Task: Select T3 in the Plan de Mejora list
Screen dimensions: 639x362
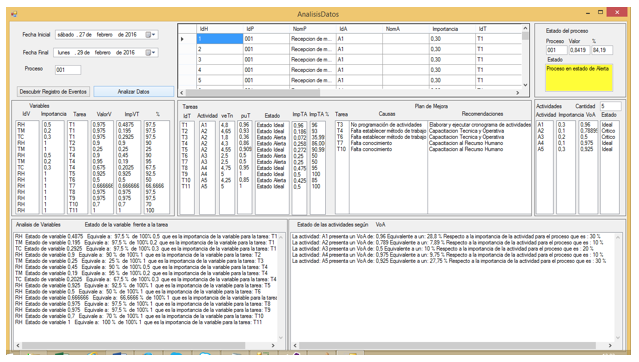Action: (340, 124)
